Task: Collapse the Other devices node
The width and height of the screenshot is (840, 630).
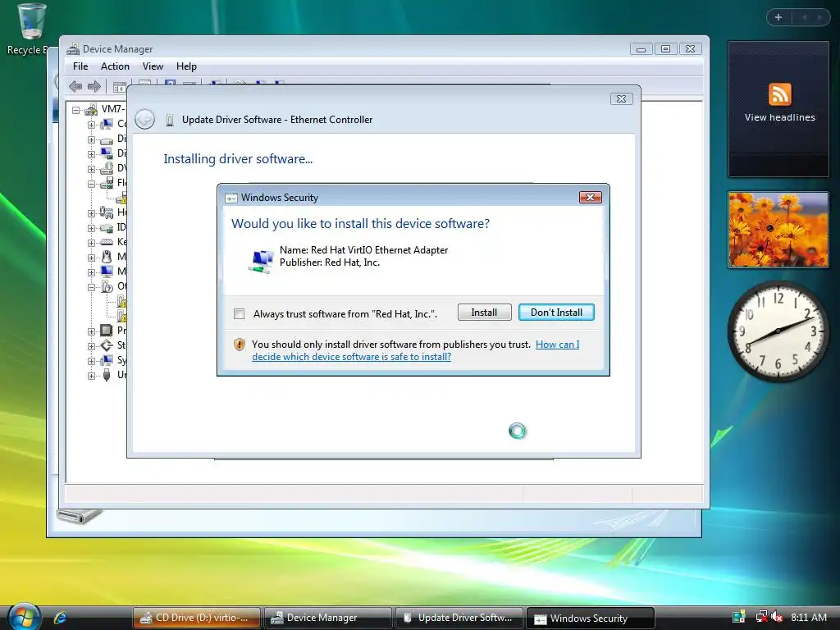Action: click(91, 287)
